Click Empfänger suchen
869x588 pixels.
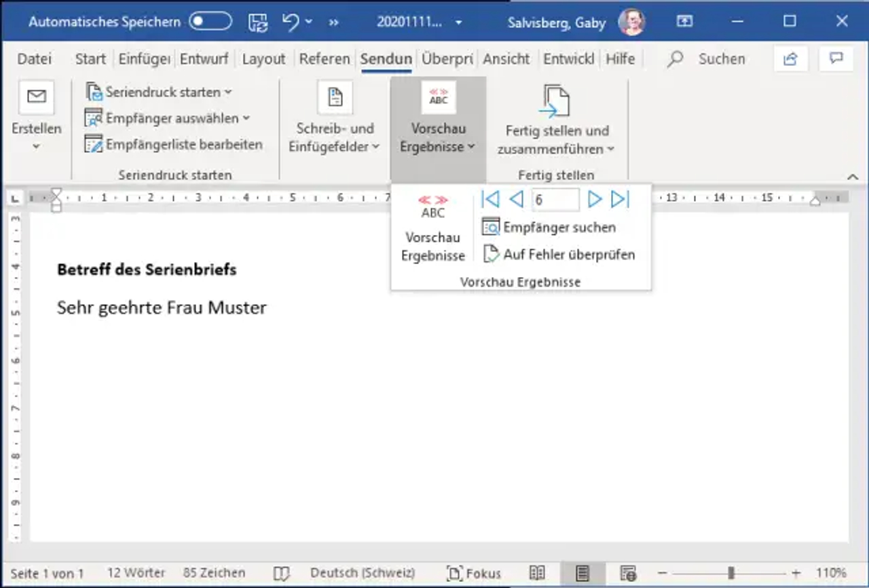coord(549,227)
